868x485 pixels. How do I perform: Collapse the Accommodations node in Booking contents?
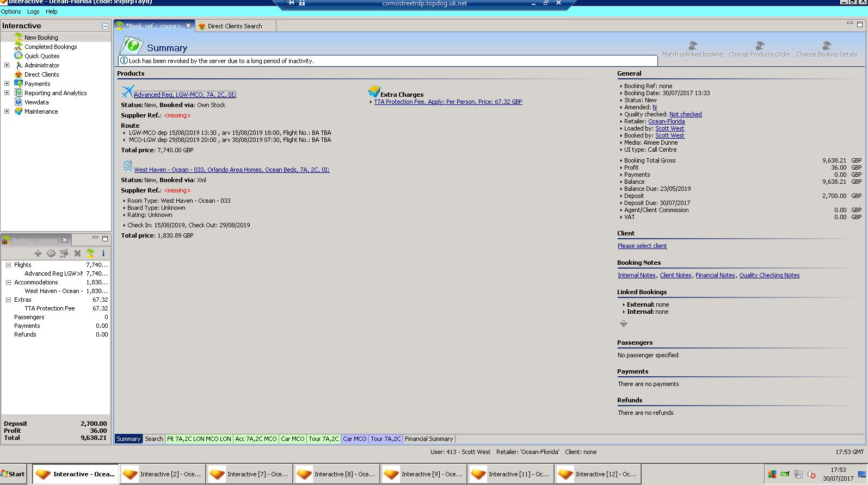[8, 282]
